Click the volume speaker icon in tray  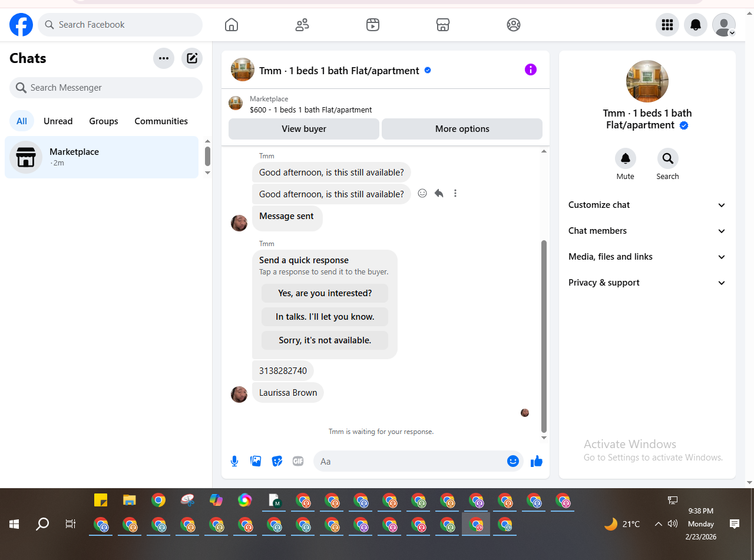(673, 523)
